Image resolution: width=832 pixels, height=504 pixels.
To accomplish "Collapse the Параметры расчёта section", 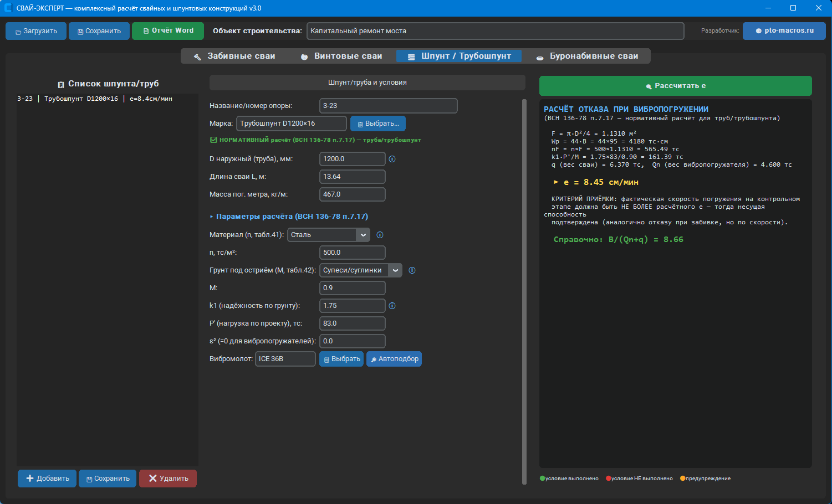I will click(289, 217).
